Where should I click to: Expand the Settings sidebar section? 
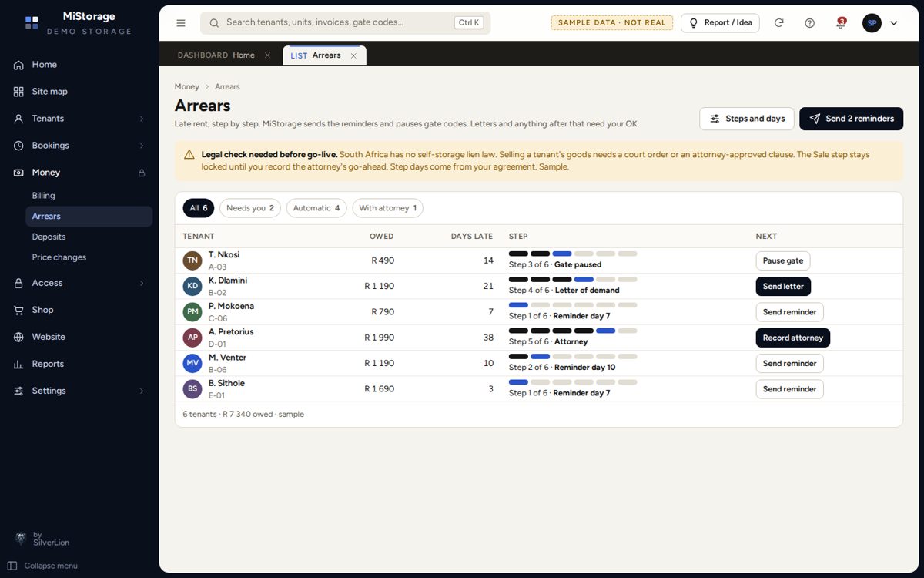click(142, 391)
